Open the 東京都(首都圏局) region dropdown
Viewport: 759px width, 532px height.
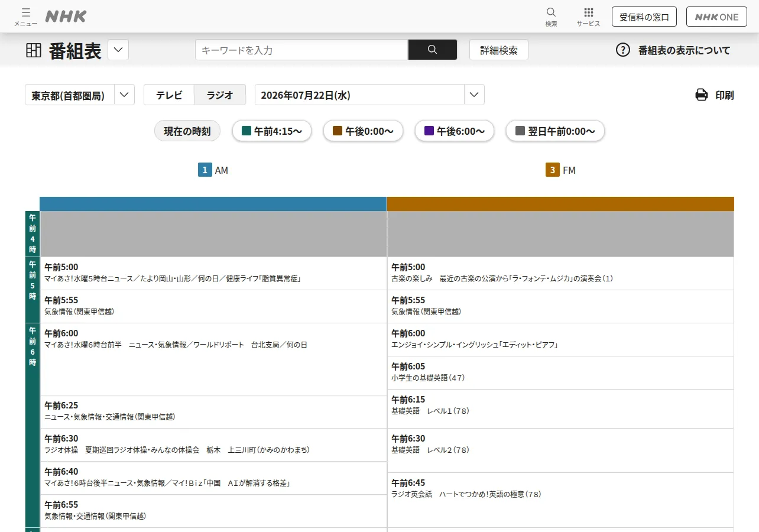(x=80, y=95)
